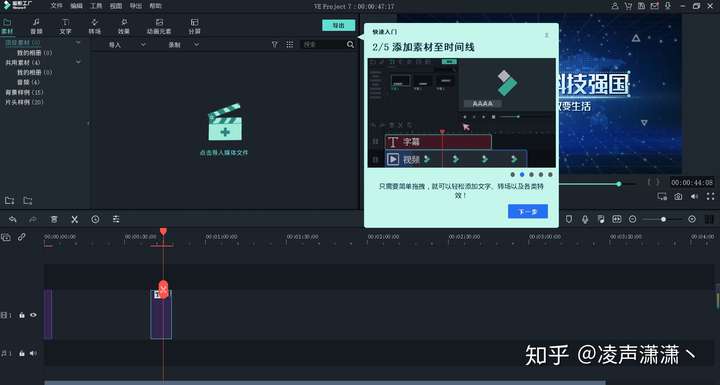
Task: Open the 帮助 menu
Action: pyautogui.click(x=155, y=6)
